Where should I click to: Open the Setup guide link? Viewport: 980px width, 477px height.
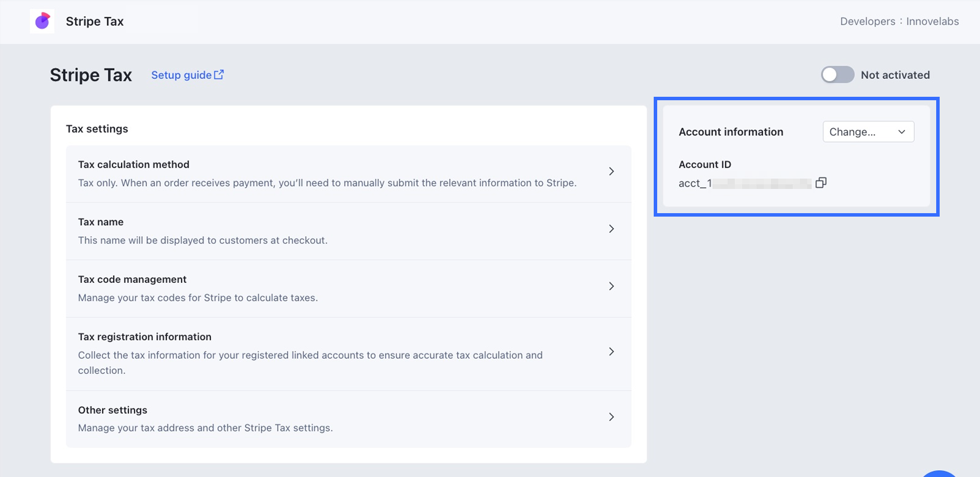tap(181, 75)
